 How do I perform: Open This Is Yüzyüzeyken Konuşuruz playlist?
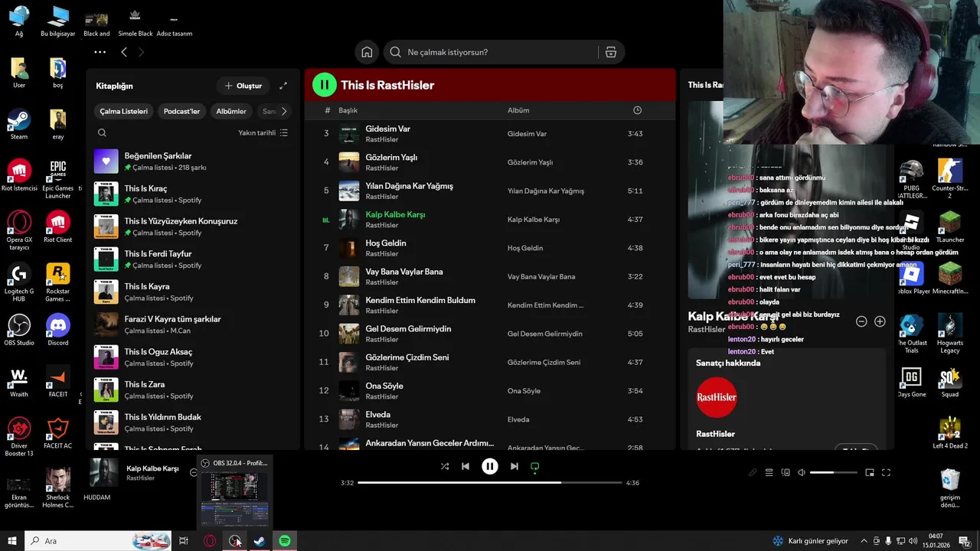[193, 227]
